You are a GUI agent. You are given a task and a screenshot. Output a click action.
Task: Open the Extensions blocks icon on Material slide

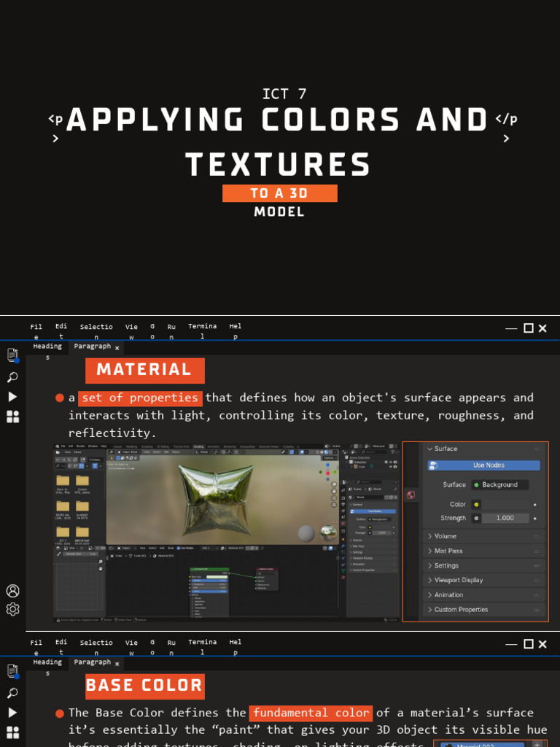(13, 417)
